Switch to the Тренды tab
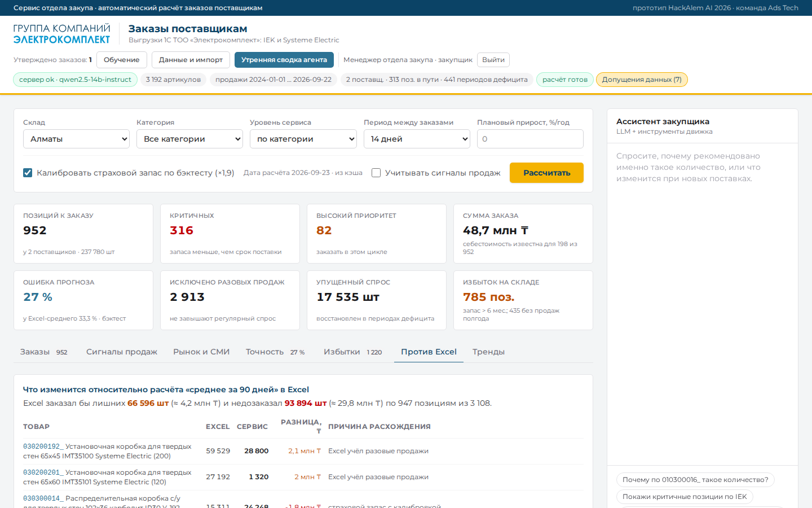 [488, 352]
